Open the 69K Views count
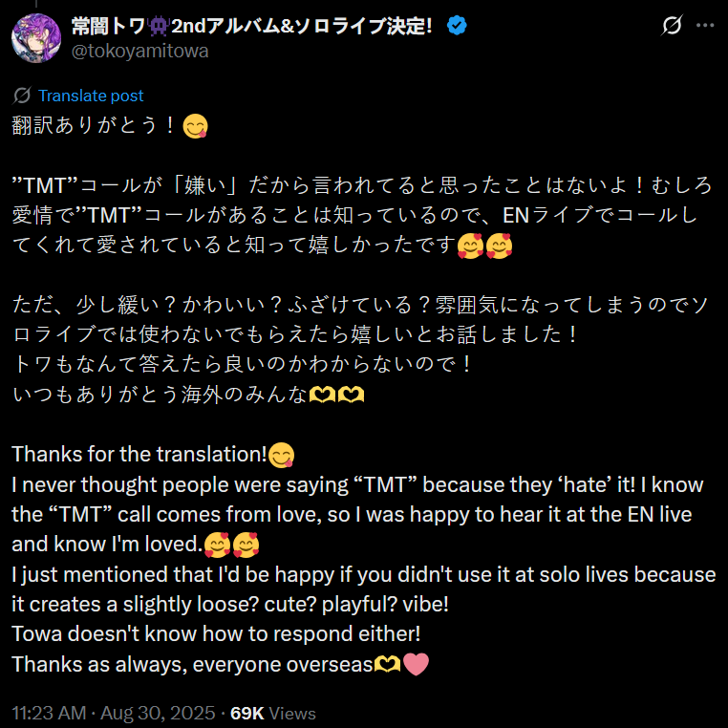This screenshot has width=728, height=728. pos(273,713)
